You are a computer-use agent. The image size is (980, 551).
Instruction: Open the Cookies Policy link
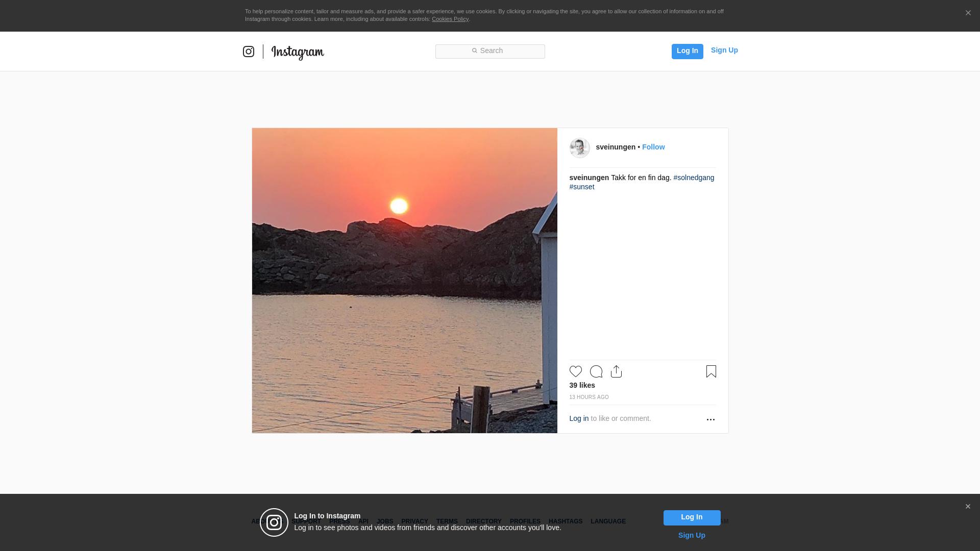point(450,19)
